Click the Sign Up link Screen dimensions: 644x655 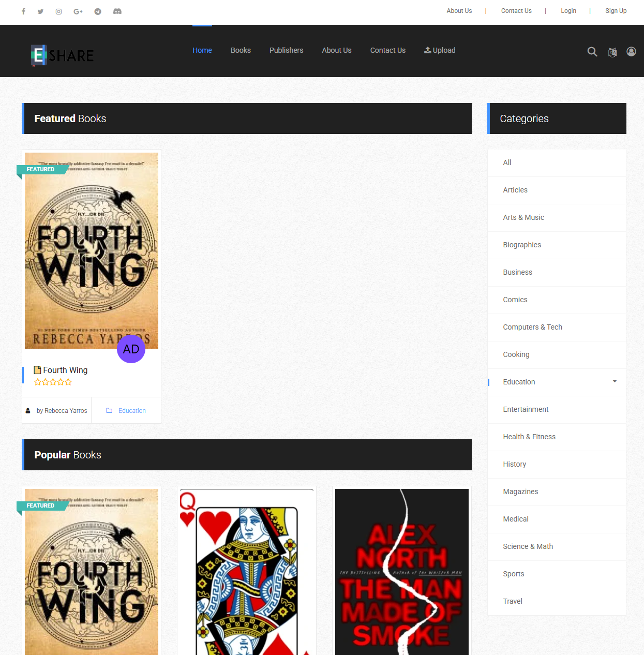click(x=616, y=11)
